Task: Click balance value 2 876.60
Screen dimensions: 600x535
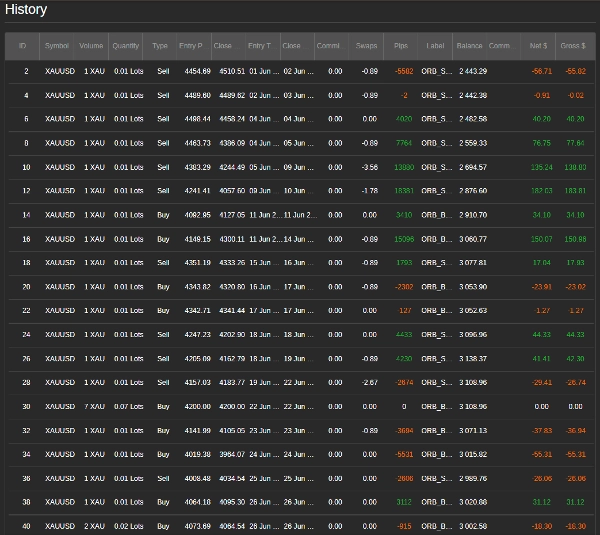Action: (x=473, y=191)
